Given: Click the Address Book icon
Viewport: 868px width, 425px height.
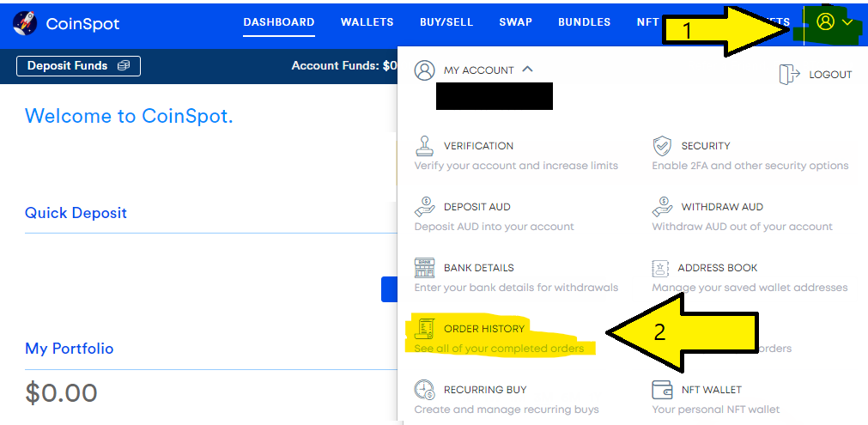Looking at the screenshot, I should pos(660,268).
